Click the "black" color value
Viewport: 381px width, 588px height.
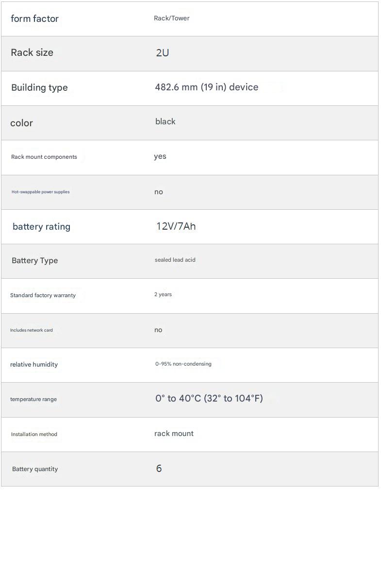click(165, 122)
